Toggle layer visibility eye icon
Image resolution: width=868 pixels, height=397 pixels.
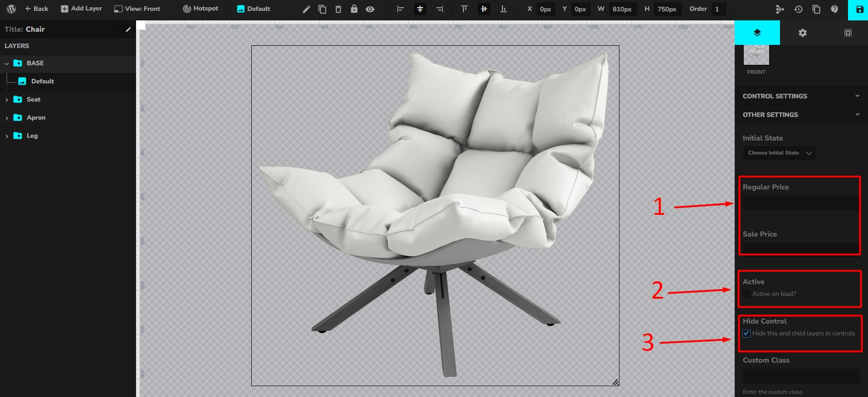pos(370,9)
